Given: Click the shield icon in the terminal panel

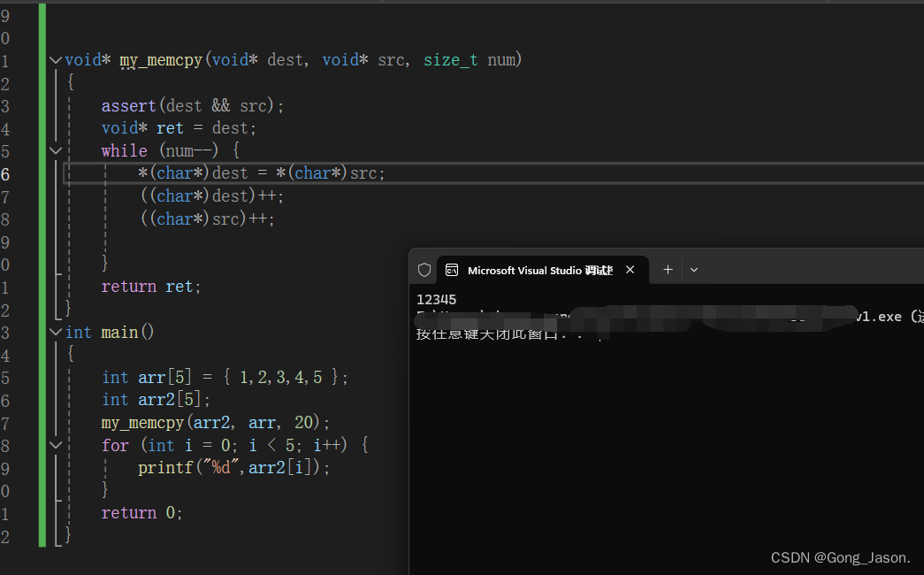Looking at the screenshot, I should coord(424,270).
